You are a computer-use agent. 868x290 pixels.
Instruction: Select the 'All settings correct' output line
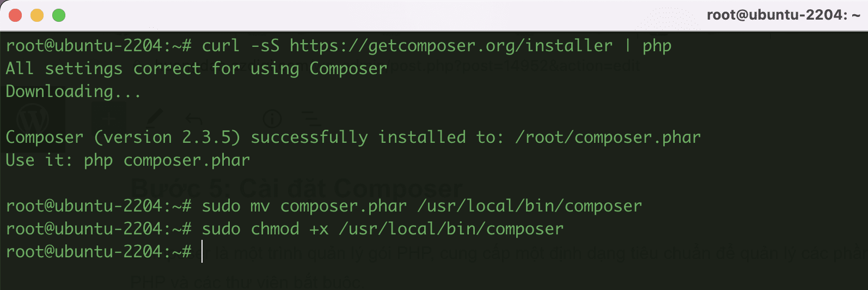point(196,69)
